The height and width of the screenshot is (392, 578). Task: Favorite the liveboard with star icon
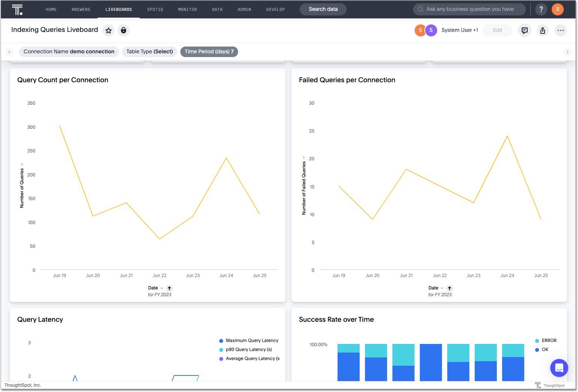pos(109,30)
